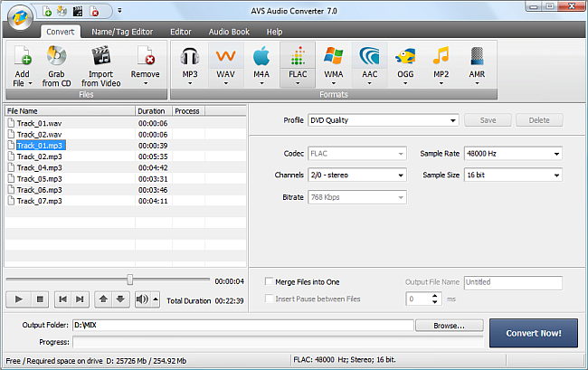
Task: Choose the FLAC output format
Action: click(x=298, y=65)
